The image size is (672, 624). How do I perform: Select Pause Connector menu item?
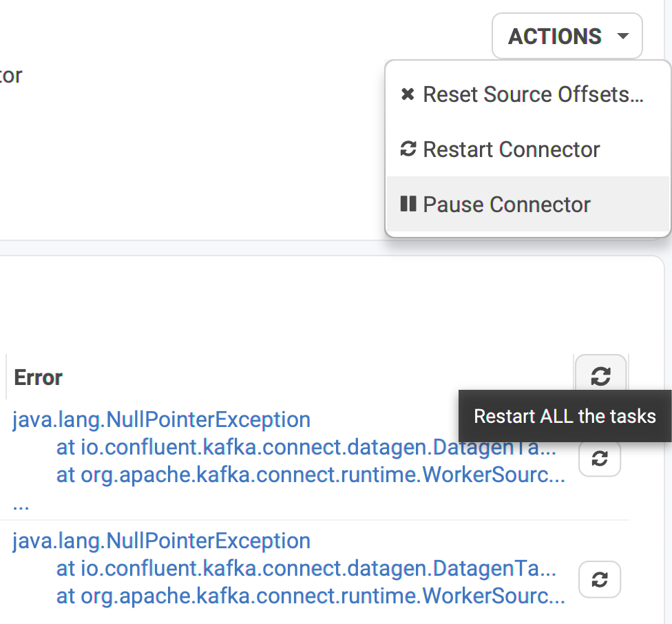tap(527, 204)
